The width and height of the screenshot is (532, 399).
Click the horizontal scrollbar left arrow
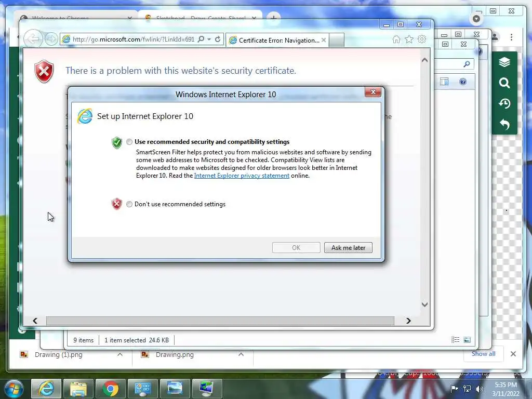pos(35,321)
